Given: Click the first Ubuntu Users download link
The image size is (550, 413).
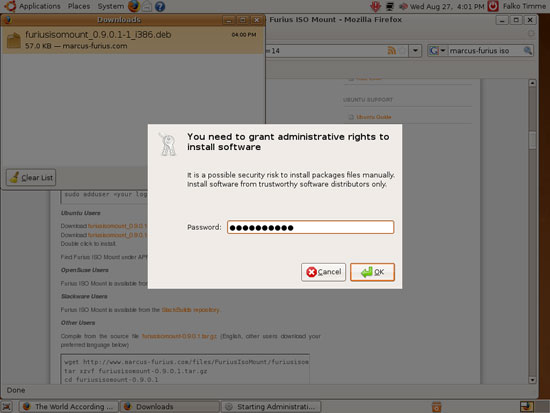Looking at the screenshot, I should click(118, 226).
